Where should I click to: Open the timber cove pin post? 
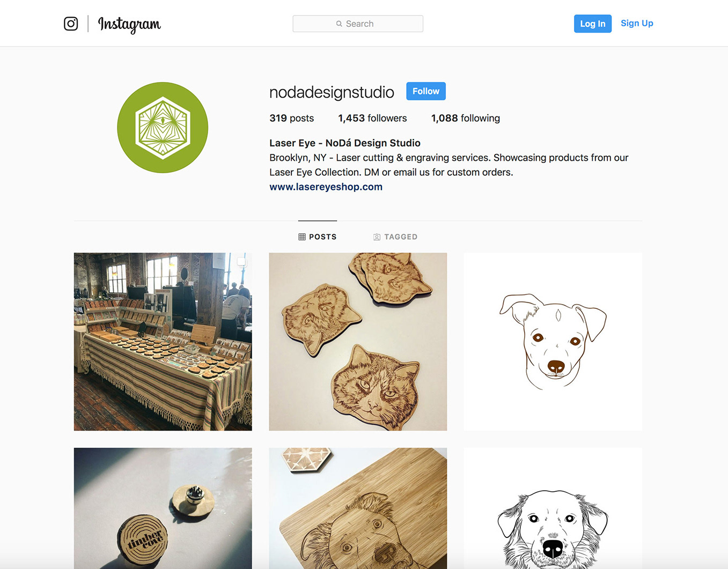(x=163, y=508)
